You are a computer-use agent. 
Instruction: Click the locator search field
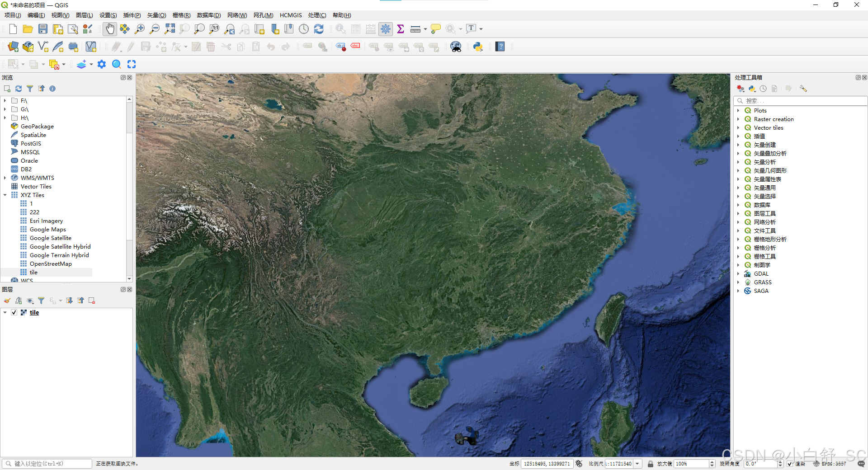coord(47,464)
